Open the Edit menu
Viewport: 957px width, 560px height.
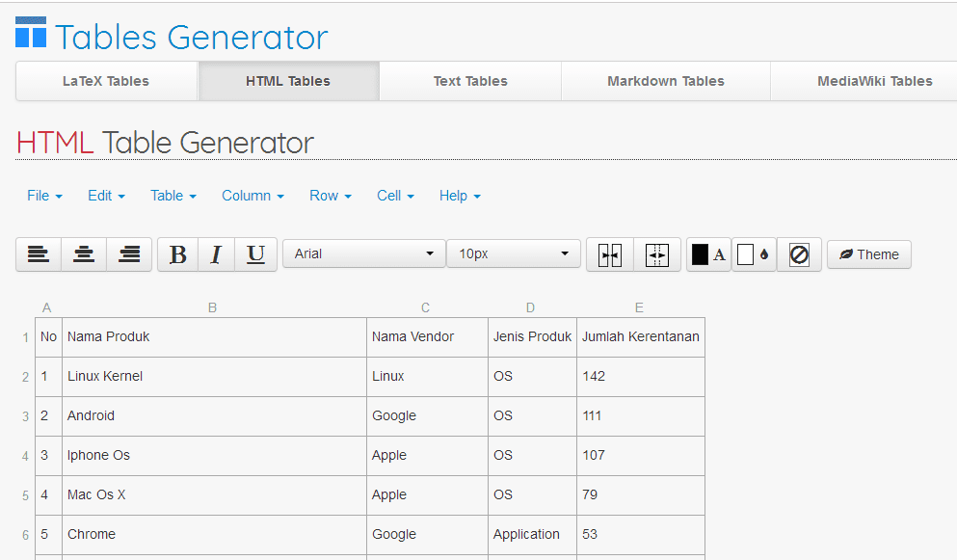click(106, 196)
